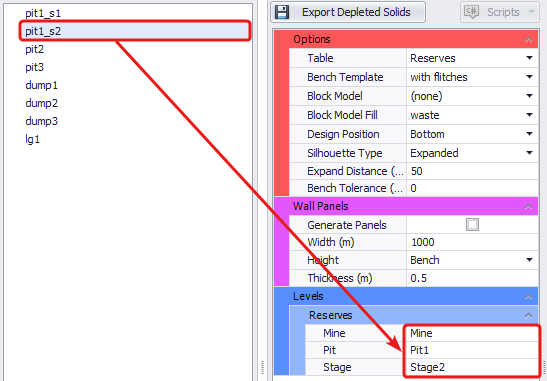Click the Pit level value Pit1

(x=471, y=350)
